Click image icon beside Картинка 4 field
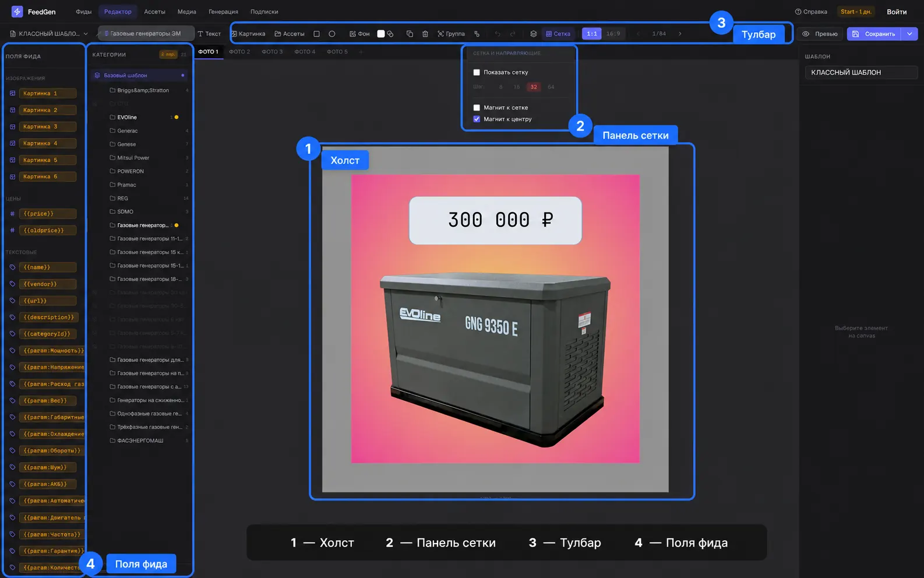Viewport: 924px width, 578px height. tap(12, 143)
